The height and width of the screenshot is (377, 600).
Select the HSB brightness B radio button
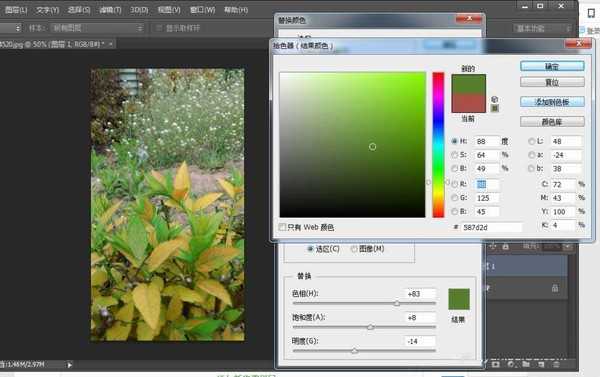tap(454, 168)
